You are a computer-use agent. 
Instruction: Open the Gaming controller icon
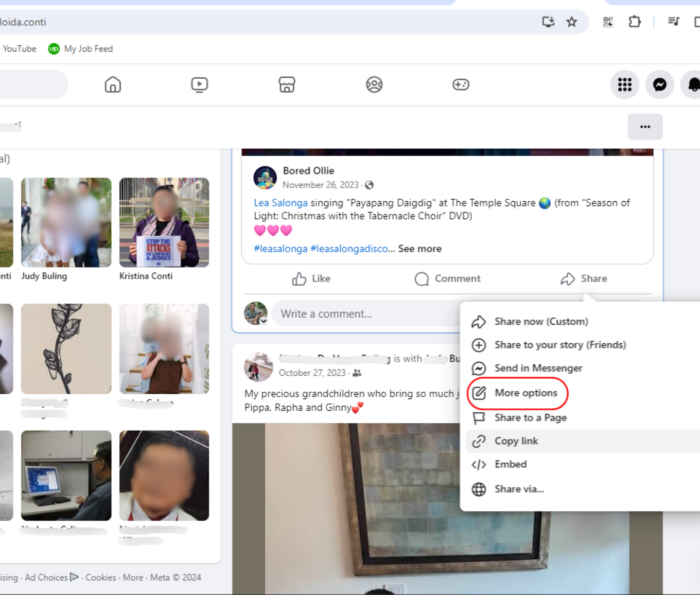point(461,85)
